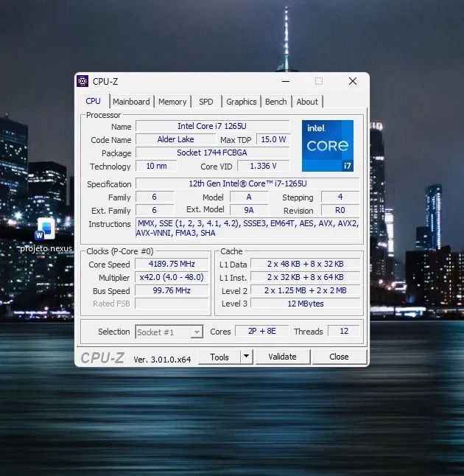Viewport: 464px width, 476px height.
Task: Click the Model value 'A'
Action: click(x=249, y=197)
